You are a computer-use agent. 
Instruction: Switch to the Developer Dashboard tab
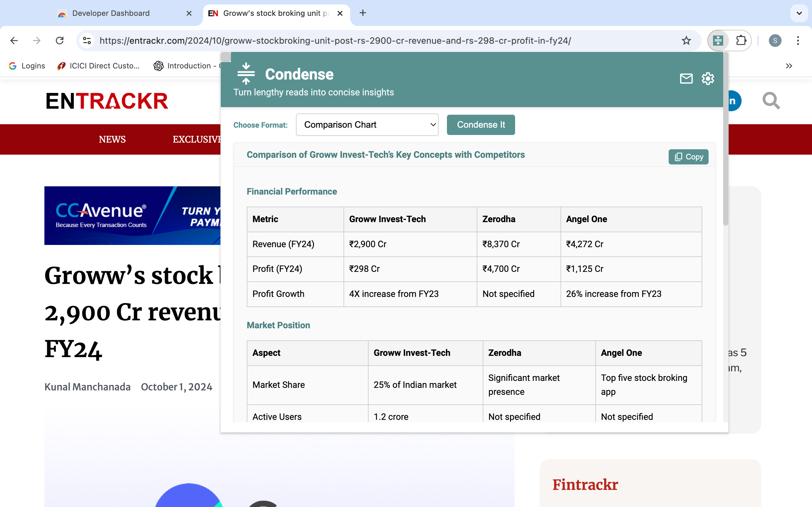click(111, 13)
